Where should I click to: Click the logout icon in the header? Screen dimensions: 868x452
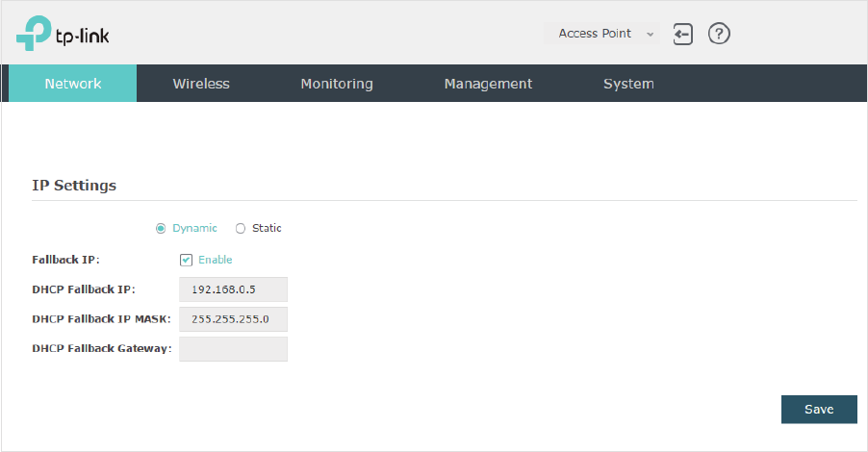pos(682,35)
